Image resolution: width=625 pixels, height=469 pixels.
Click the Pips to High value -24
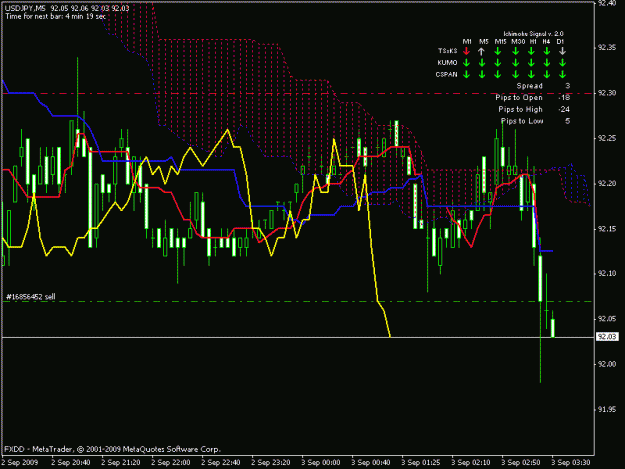pyautogui.click(x=564, y=109)
